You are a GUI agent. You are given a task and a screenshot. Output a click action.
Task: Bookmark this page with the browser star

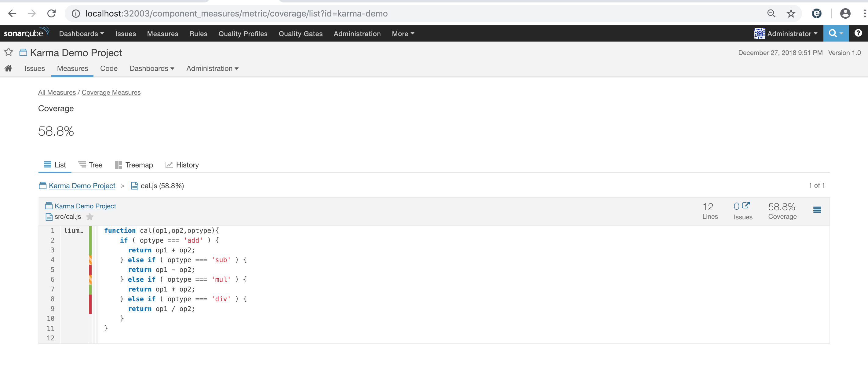tap(790, 13)
